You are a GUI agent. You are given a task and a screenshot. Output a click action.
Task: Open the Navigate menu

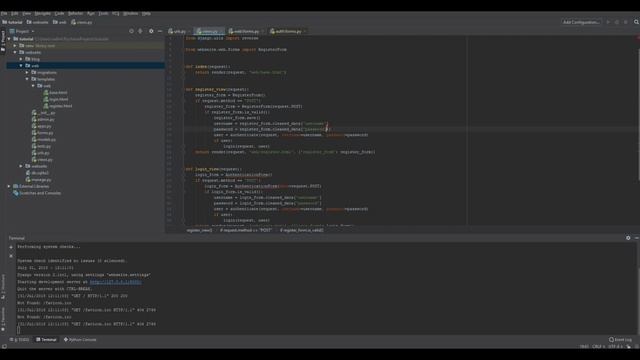(42, 13)
